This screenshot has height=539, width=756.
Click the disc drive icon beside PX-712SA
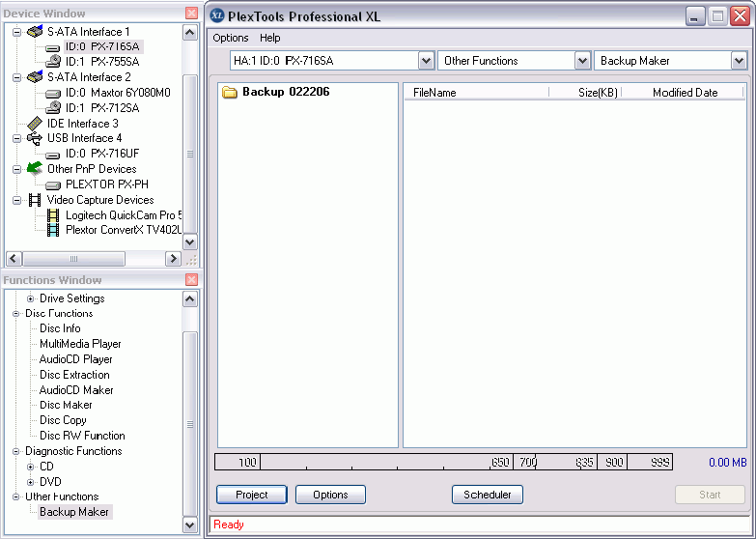click(53, 107)
